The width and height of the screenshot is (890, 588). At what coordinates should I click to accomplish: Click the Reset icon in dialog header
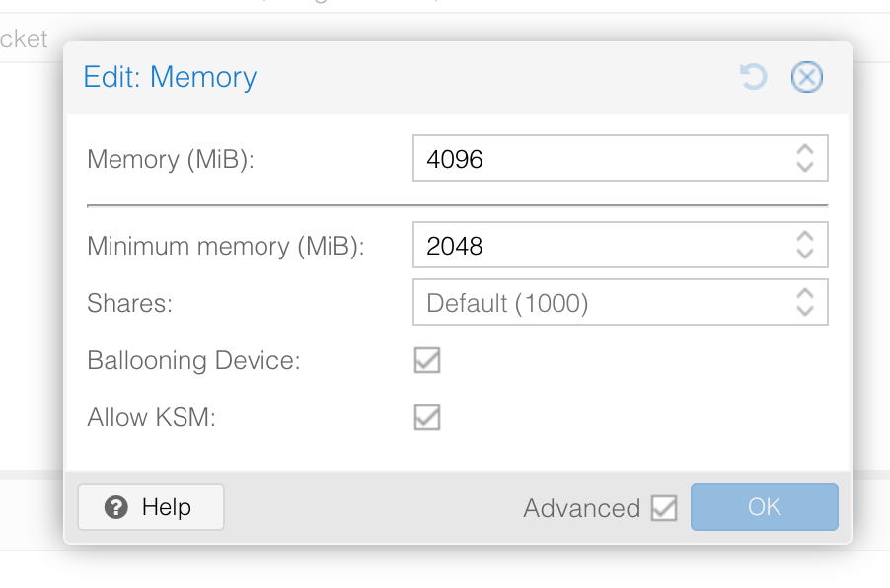point(753,77)
